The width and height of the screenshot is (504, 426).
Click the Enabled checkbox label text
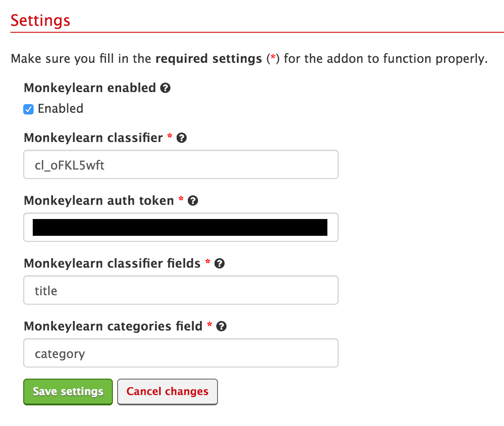(60, 108)
